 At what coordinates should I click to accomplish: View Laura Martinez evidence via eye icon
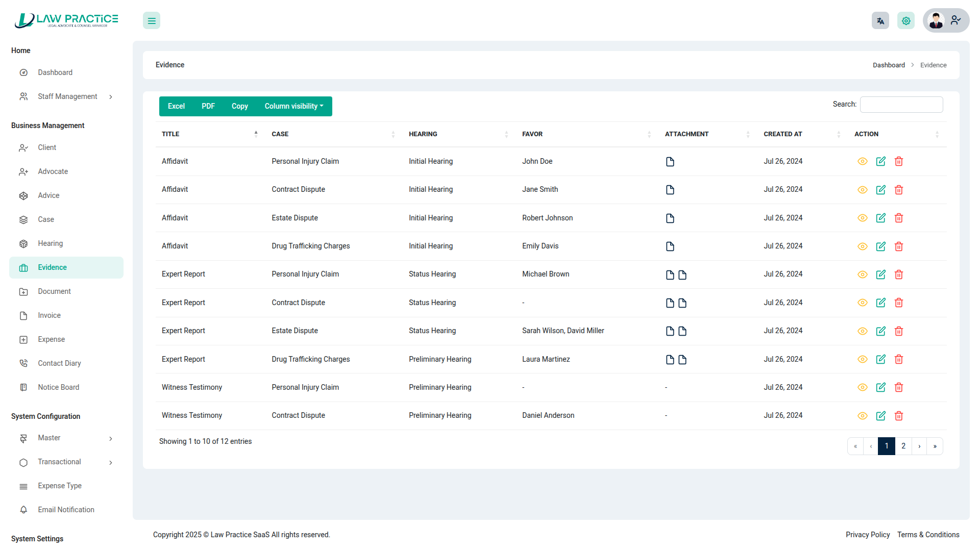[862, 359]
